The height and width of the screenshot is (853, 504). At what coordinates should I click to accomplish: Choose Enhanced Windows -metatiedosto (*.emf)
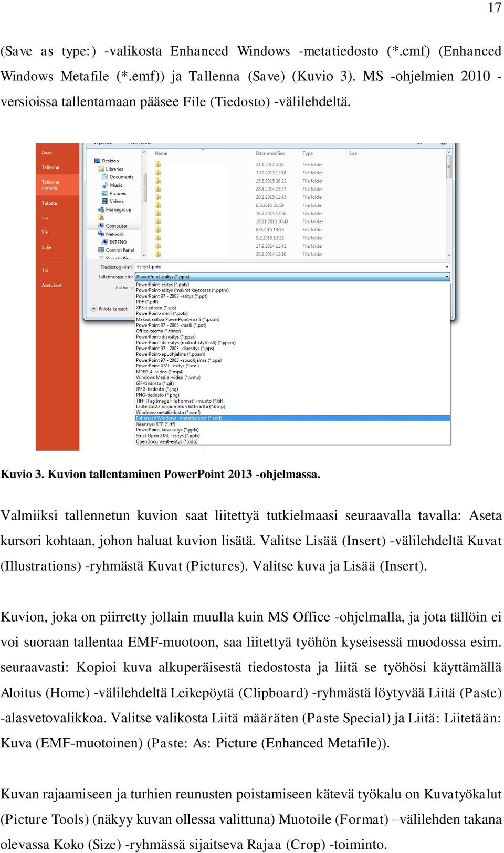tap(292, 418)
